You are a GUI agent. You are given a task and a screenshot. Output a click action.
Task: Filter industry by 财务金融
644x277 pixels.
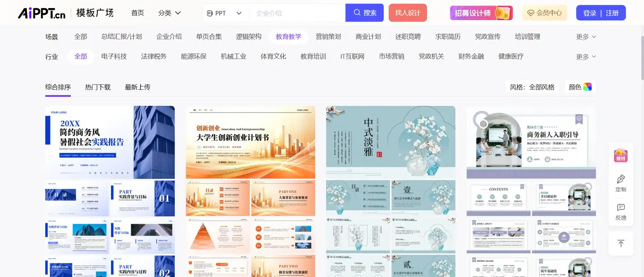click(471, 56)
